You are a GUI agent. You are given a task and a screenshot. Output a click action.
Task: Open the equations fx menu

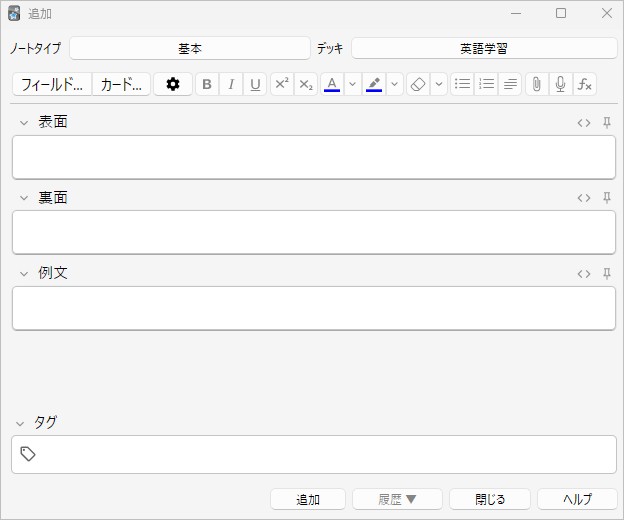[585, 85]
